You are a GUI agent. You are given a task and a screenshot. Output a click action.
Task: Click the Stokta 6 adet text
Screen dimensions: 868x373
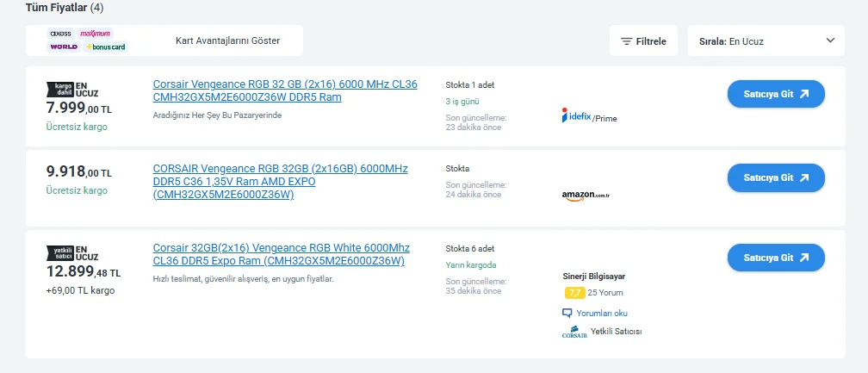point(470,249)
